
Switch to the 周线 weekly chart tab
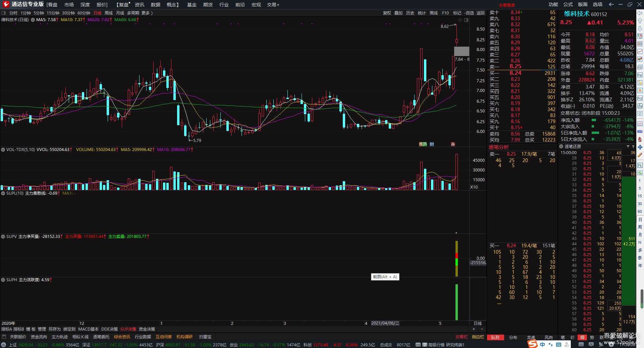click(109, 13)
